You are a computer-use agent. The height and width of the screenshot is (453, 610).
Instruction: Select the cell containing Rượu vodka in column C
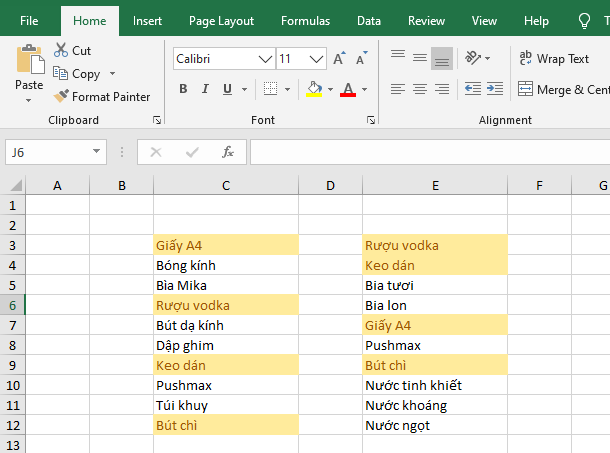(225, 305)
